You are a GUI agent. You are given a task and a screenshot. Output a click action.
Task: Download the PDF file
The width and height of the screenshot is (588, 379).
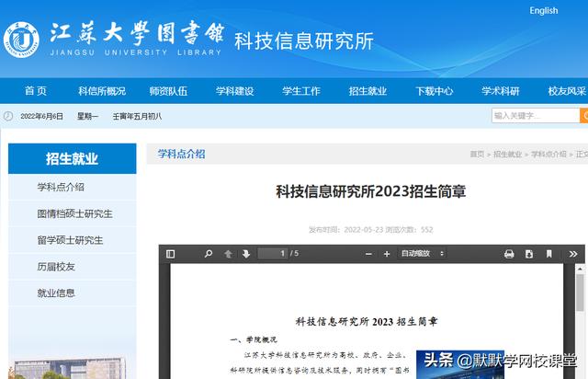tap(529, 254)
